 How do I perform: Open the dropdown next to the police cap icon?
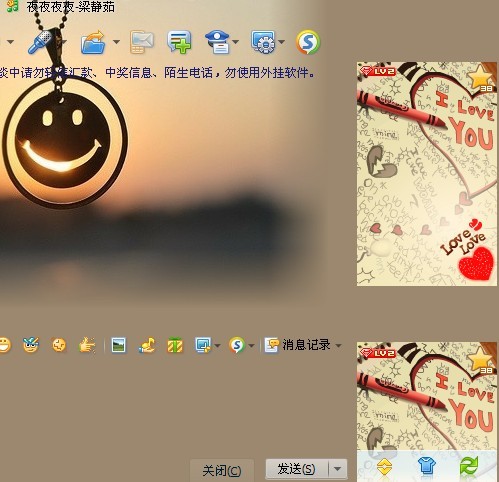(x=236, y=42)
